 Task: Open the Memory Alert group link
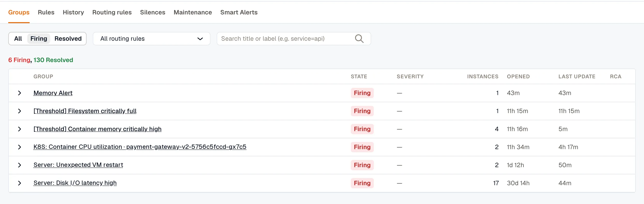tap(53, 93)
